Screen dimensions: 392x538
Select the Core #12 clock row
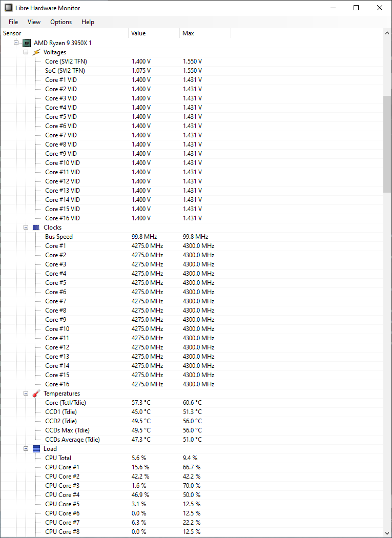click(192, 347)
